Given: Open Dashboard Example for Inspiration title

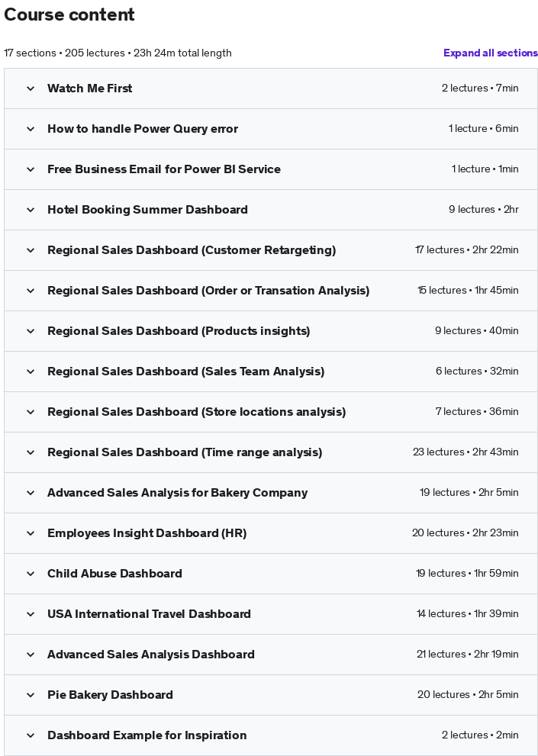Looking at the screenshot, I should 147,735.
